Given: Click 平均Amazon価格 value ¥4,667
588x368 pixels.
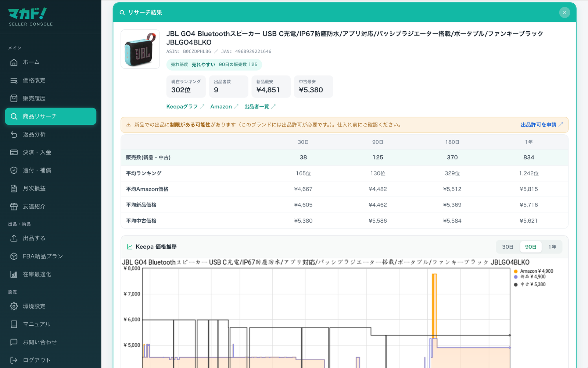Looking at the screenshot, I should 303,189.
